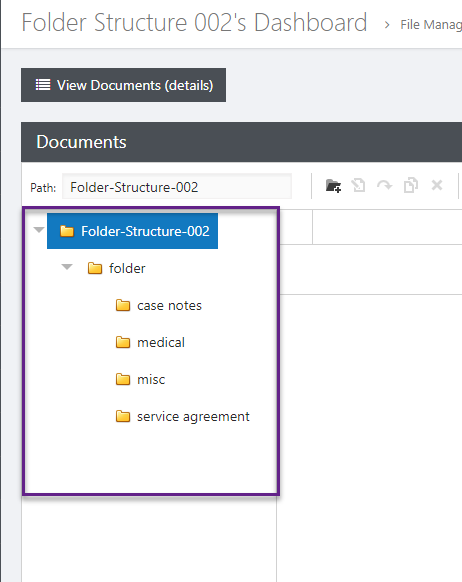Open the File Manager breadcrumb link
This screenshot has height=582, width=462.
pos(431,25)
